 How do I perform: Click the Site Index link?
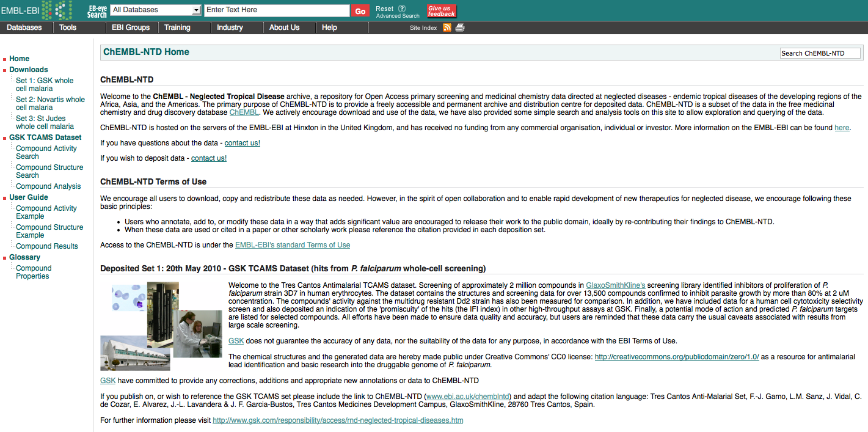click(423, 28)
